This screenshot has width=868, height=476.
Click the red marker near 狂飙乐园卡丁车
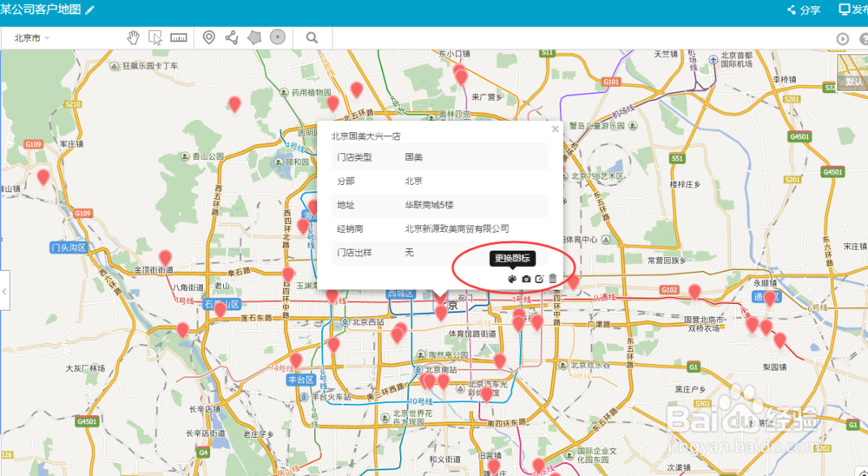tap(234, 104)
